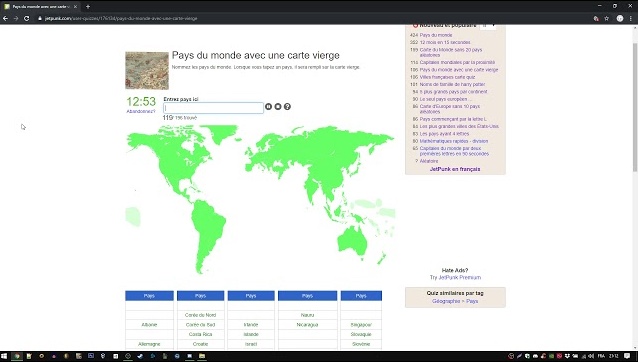
Task: Click the quiz map thumbnail image
Action: point(147,71)
